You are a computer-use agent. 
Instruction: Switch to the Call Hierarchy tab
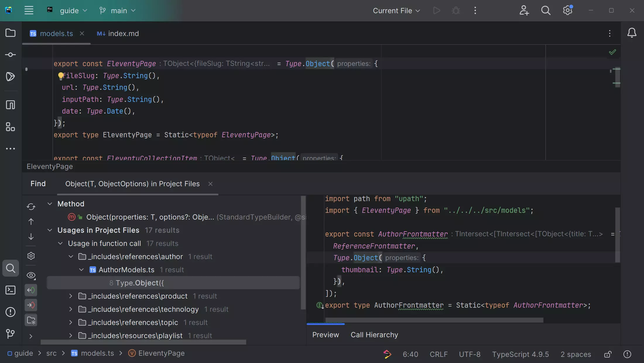(374, 335)
